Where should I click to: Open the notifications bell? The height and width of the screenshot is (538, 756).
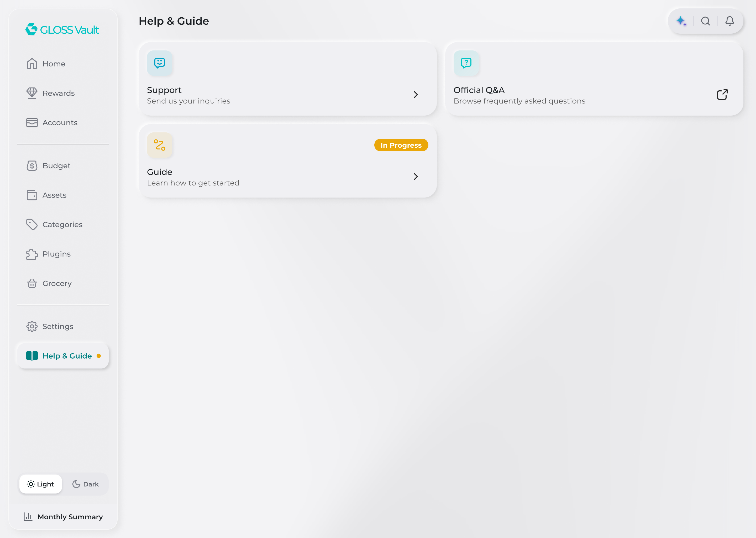point(729,21)
